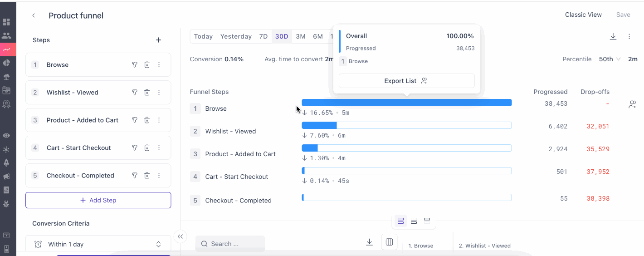Click the Wishlist - Viewed progress bar
The image size is (644, 256).
[406, 125]
